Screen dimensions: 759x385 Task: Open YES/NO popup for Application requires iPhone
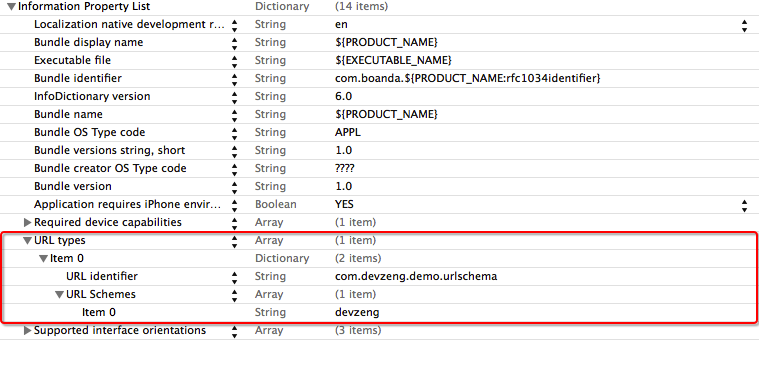coord(744,205)
